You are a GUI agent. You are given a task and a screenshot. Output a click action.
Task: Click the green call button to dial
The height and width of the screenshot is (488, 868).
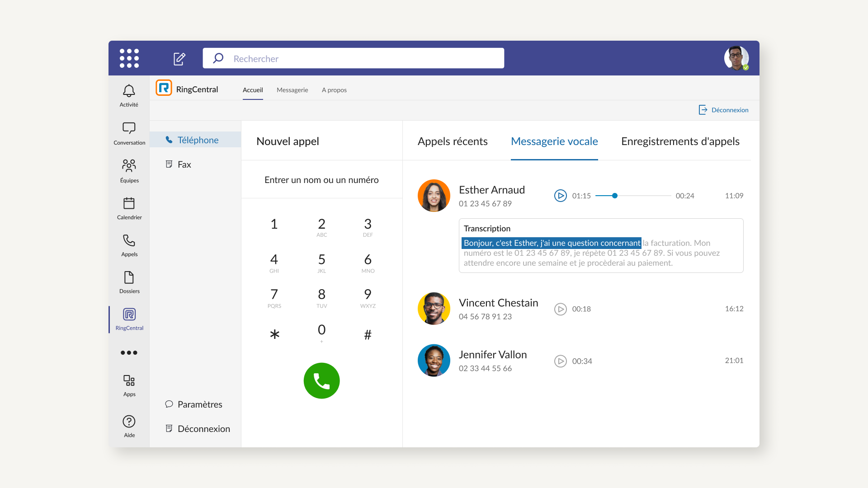click(321, 381)
